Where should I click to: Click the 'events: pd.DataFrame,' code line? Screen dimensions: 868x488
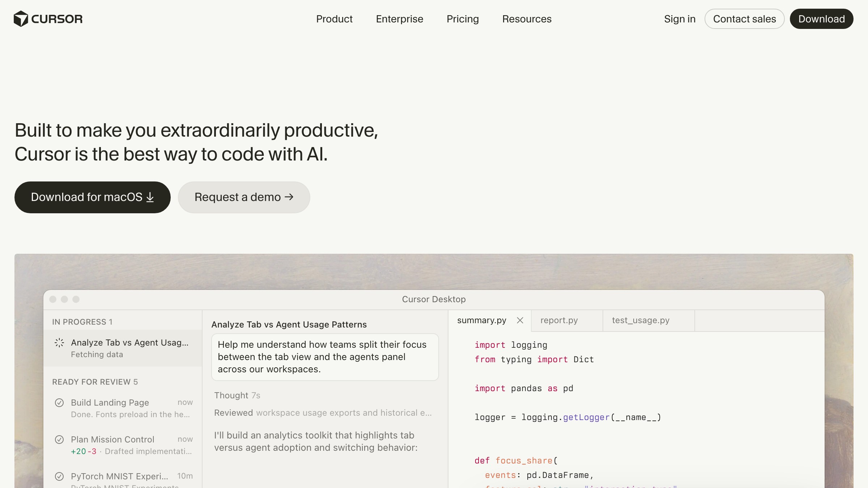tap(539, 475)
